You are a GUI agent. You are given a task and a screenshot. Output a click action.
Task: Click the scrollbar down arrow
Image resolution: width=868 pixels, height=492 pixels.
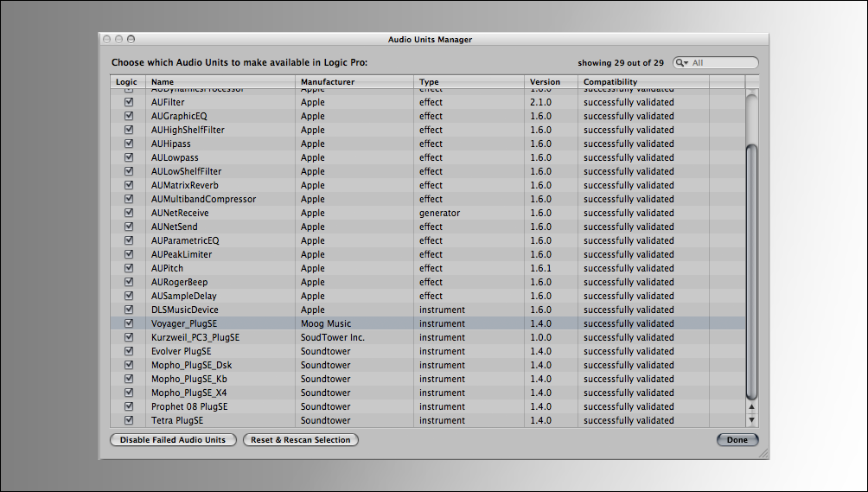(x=751, y=420)
